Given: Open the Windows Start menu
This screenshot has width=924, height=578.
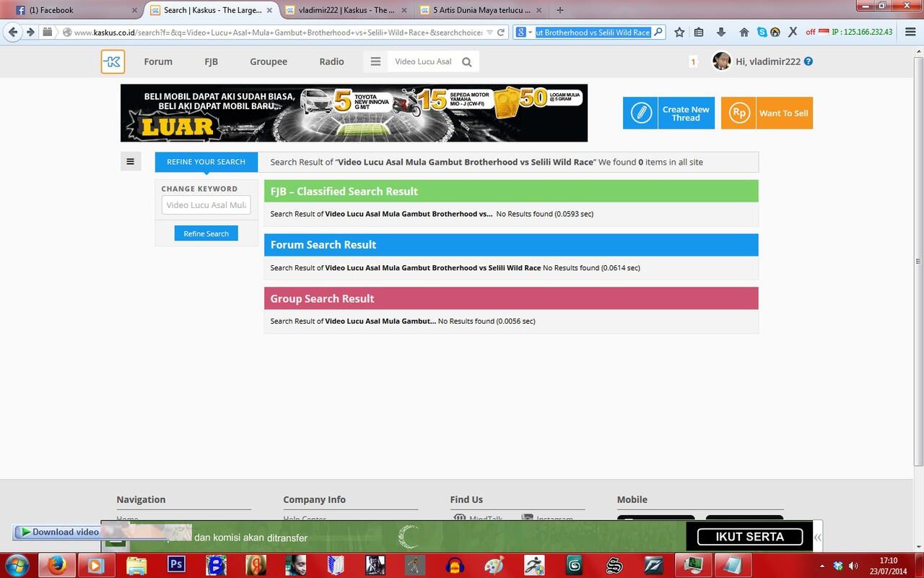Looking at the screenshot, I should click(x=17, y=564).
